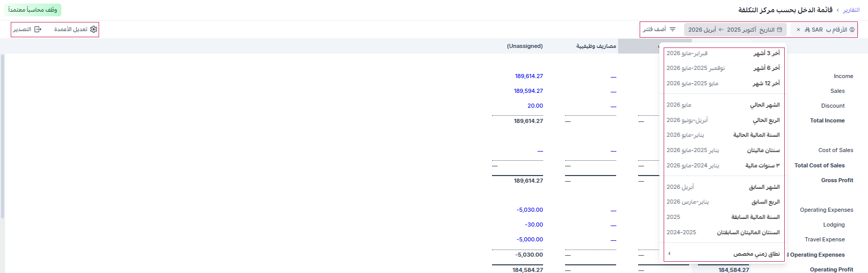Open تعديل الأعمدة column settings
Screen dimensions: 868x273
pos(76,30)
